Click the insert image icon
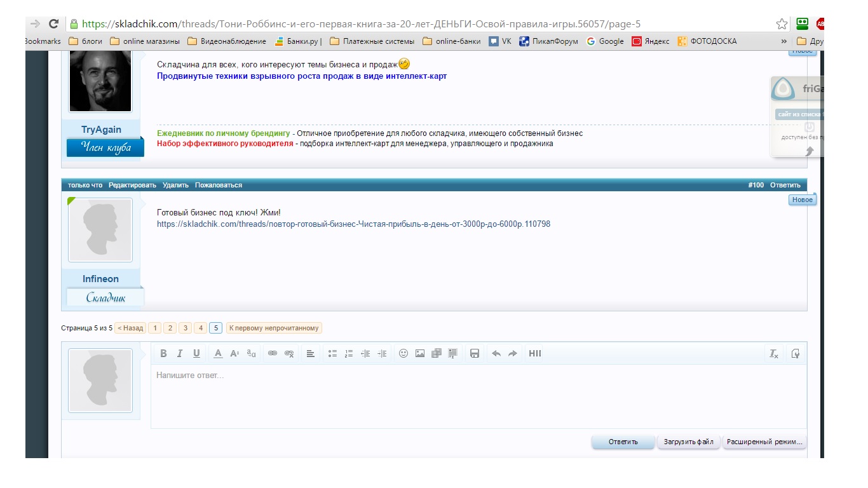This screenshot has width=868, height=488. [419, 354]
